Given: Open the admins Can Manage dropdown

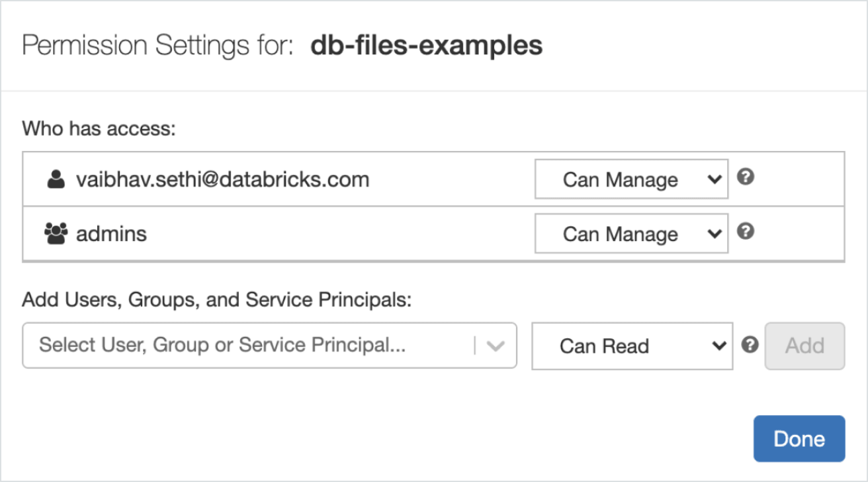Looking at the screenshot, I should click(x=630, y=233).
